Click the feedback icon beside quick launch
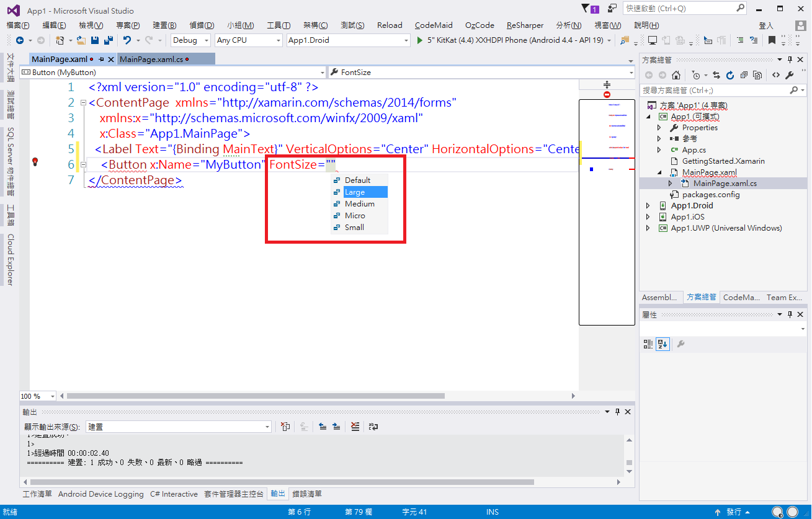 [x=613, y=9]
